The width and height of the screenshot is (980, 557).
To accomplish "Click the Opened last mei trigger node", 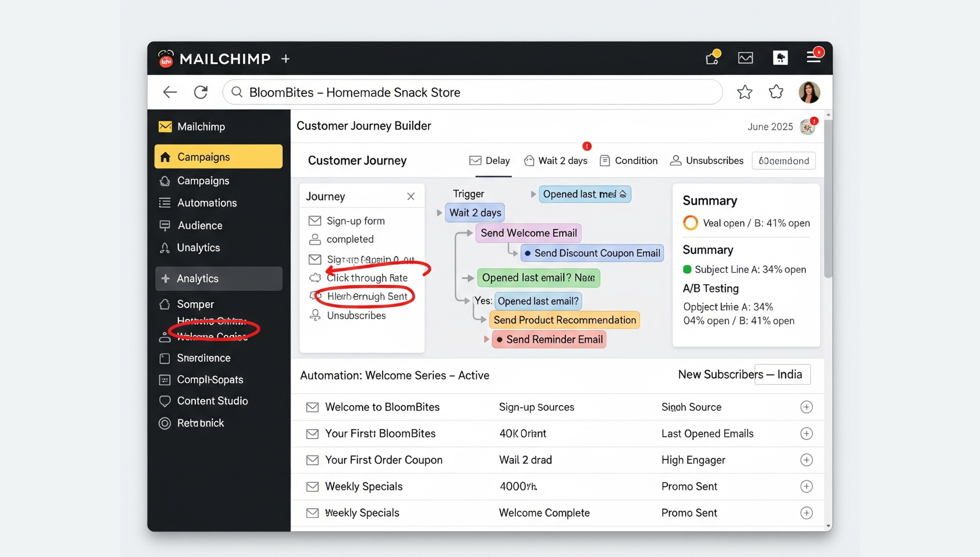I will click(584, 194).
